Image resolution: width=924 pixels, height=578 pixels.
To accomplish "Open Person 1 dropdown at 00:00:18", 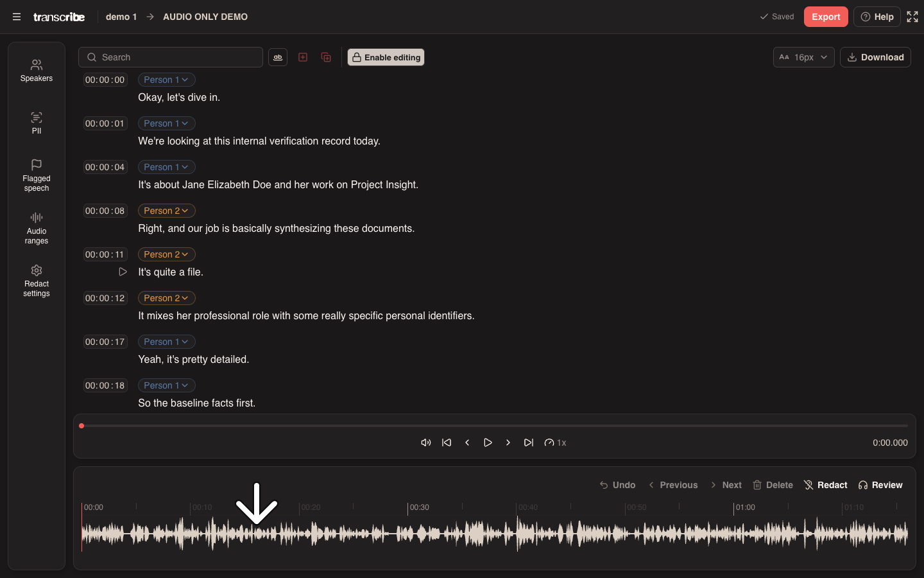I will (x=166, y=385).
